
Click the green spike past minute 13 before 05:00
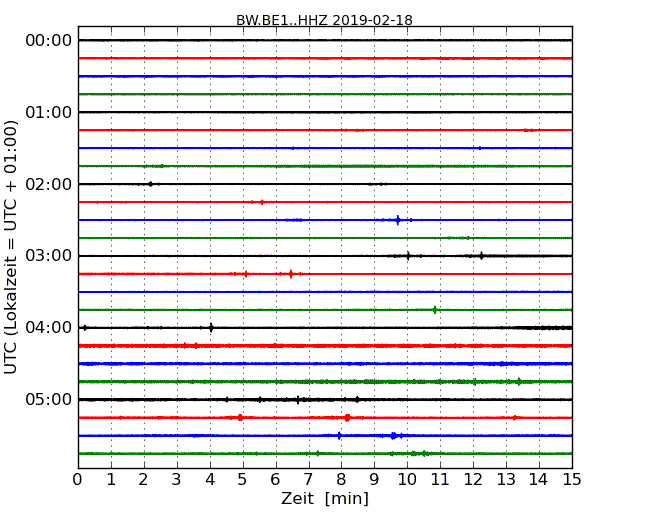click(x=519, y=381)
